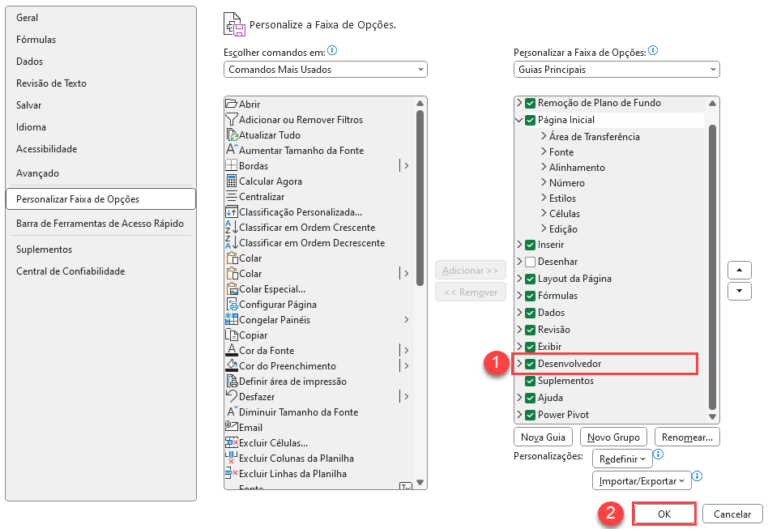Screen dimensions: 768x529
Task: Click the move up arrow button
Action: [x=739, y=270]
